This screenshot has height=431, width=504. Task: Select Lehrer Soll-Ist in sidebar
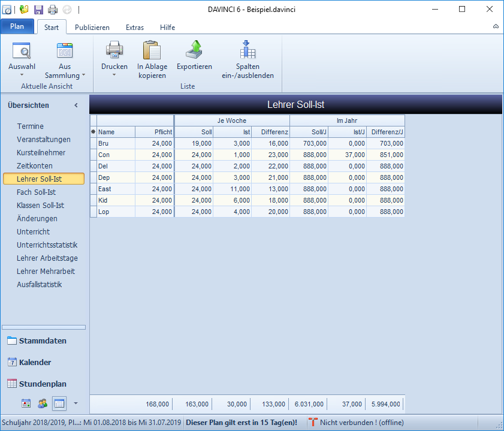(x=44, y=179)
